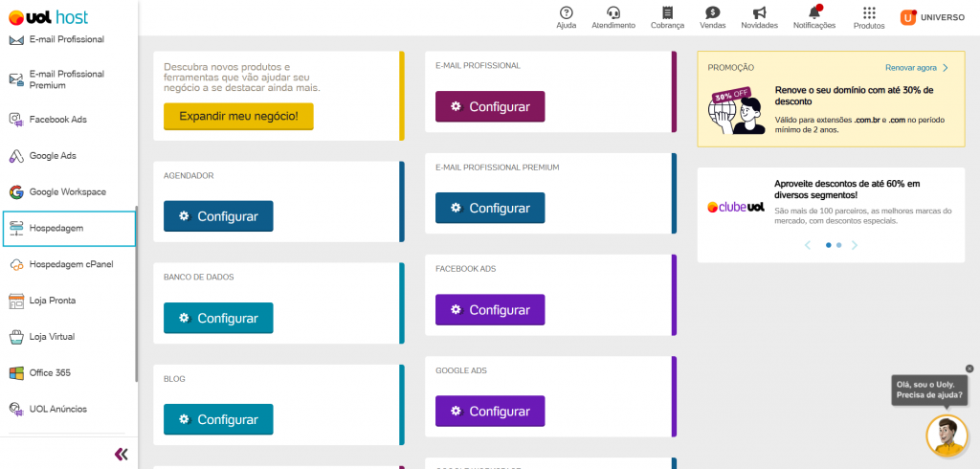The width and height of the screenshot is (980, 469).
Task: Configure the Agendador product
Action: click(x=218, y=216)
